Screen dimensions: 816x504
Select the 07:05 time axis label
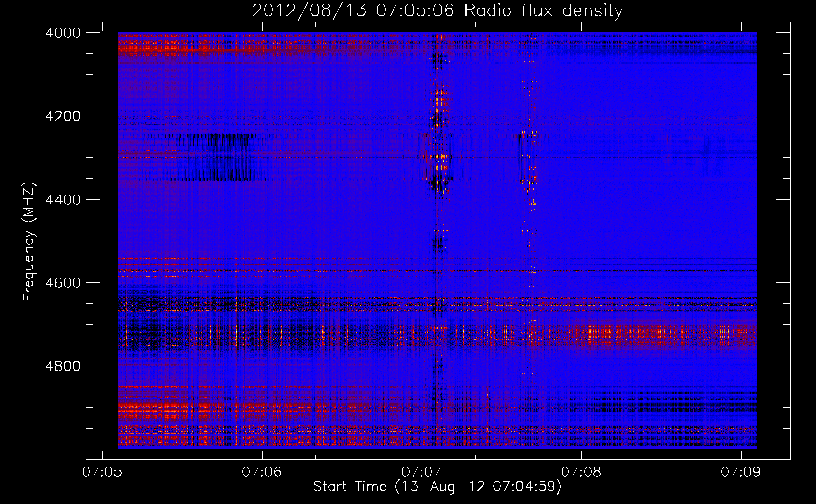click(x=102, y=472)
